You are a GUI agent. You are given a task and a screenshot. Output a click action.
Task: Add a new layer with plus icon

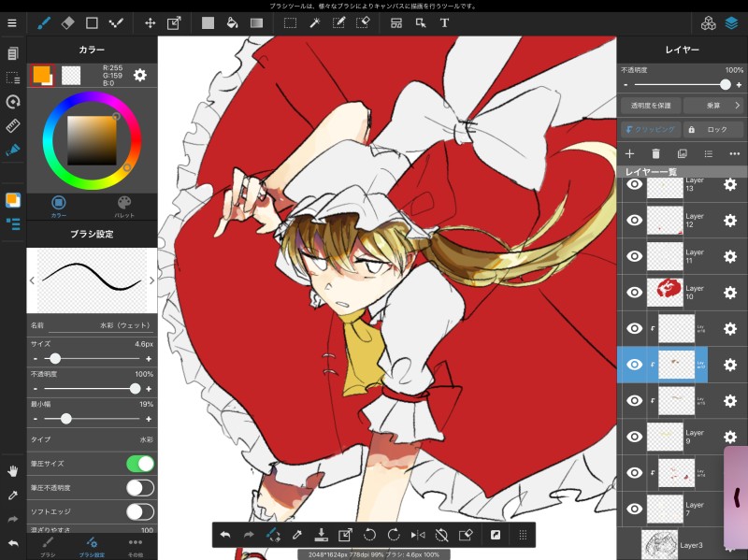[629, 153]
